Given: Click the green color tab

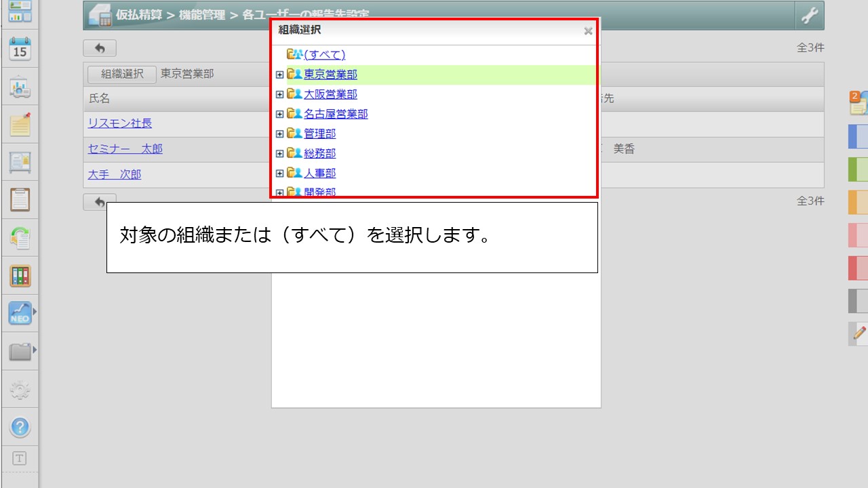Looking at the screenshot, I should click(859, 169).
